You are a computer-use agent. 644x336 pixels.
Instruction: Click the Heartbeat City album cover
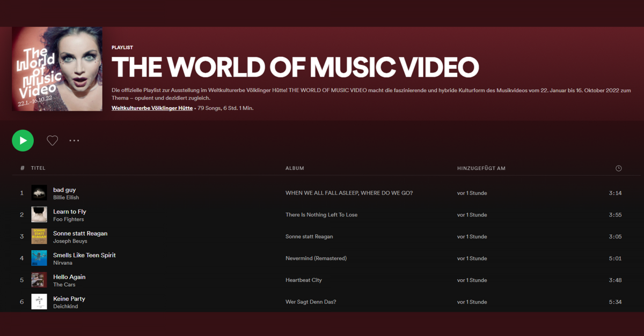[x=39, y=280]
